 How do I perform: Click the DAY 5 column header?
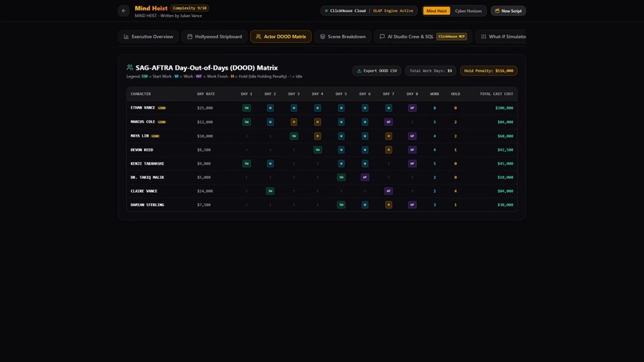(341, 94)
